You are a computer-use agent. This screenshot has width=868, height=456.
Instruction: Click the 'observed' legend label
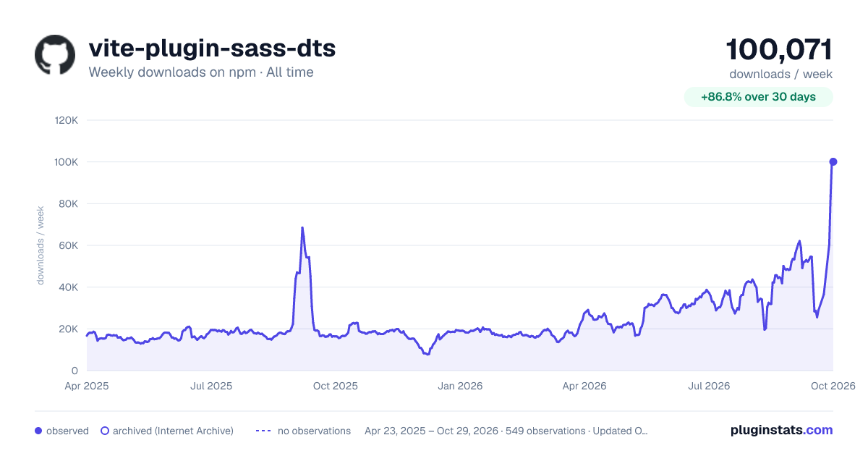[67, 431]
